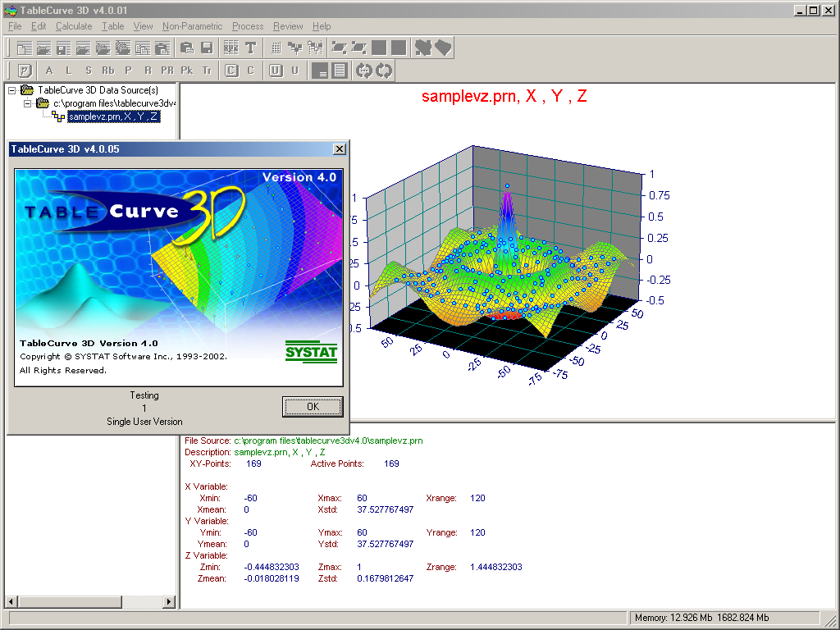The image size is (840, 630).
Task: Click the 'L' toolbar button
Action: [69, 71]
